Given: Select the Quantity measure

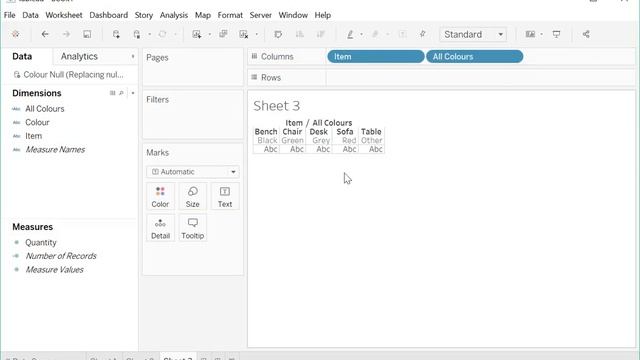Looking at the screenshot, I should click(40, 242).
